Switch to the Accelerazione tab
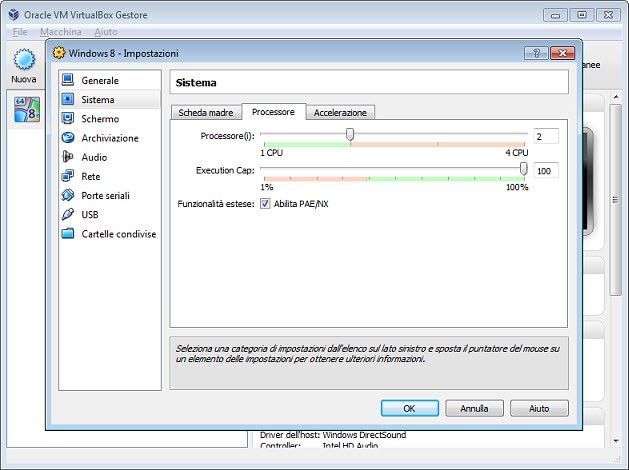This screenshot has width=629, height=470. tap(341, 113)
